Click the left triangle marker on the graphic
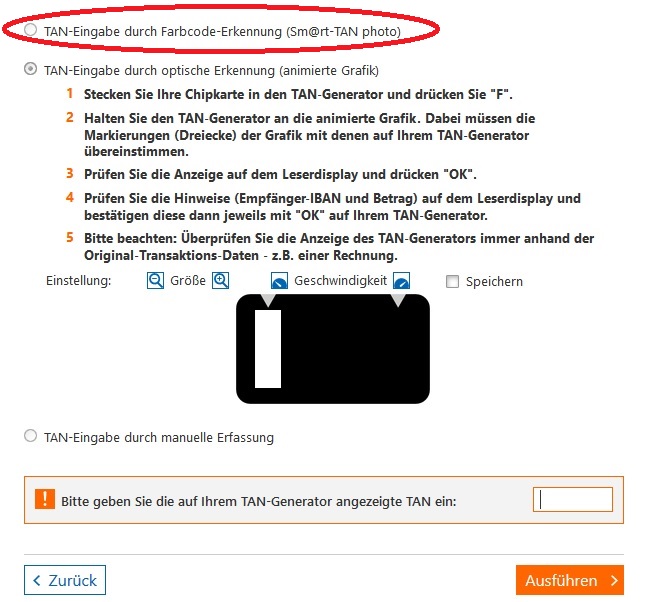 [x=268, y=300]
